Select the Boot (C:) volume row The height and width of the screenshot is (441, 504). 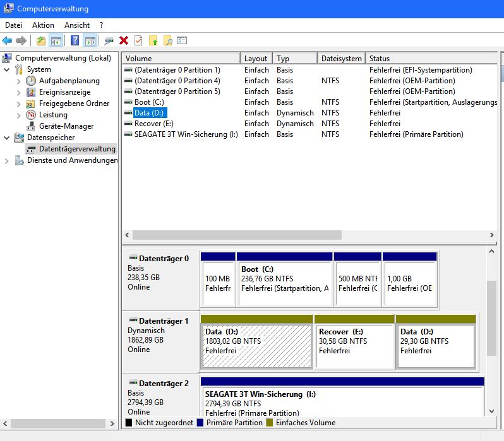pos(309,102)
